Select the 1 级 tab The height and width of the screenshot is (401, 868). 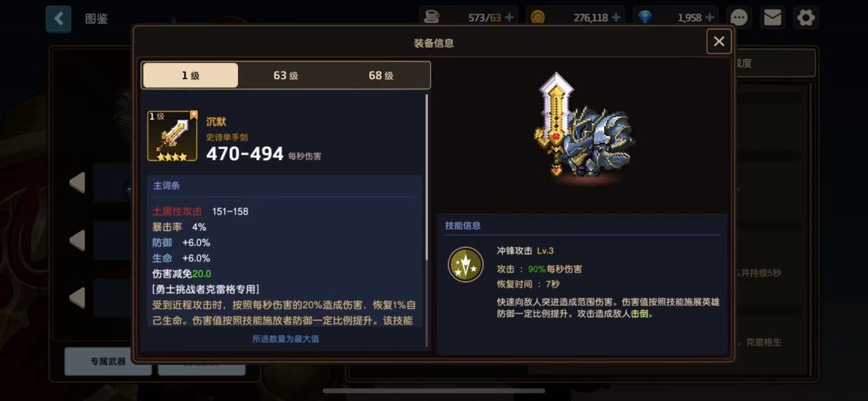(x=191, y=75)
